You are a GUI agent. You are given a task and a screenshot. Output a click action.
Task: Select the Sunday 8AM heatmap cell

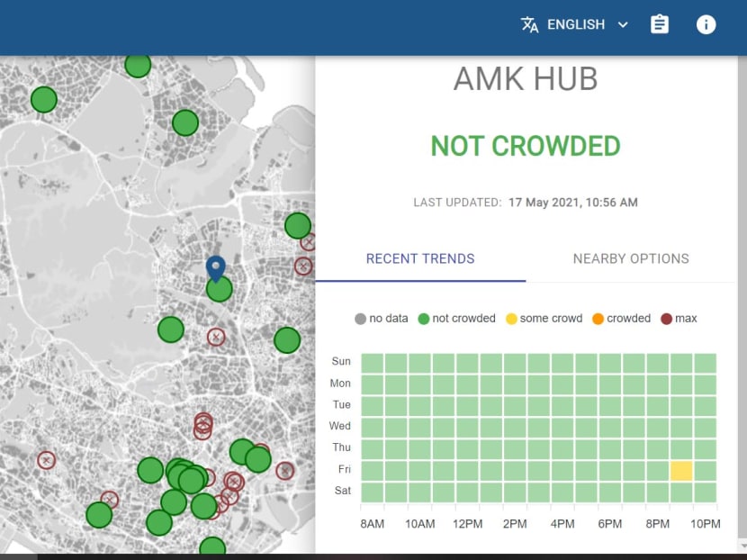tap(372, 363)
